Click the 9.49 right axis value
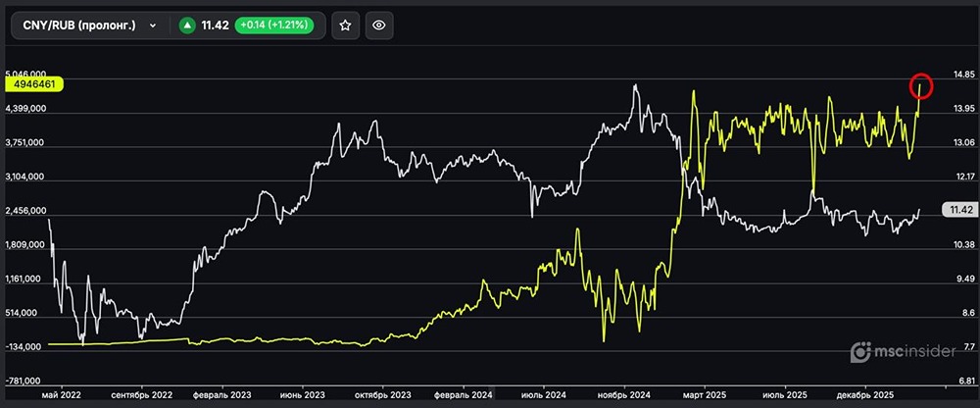The height and width of the screenshot is (408, 980). [965, 279]
